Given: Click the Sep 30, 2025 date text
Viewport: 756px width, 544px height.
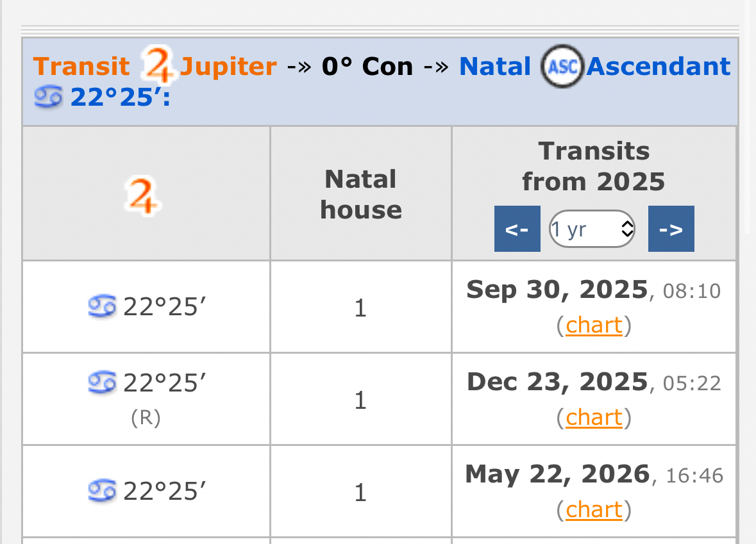Looking at the screenshot, I should [x=557, y=290].
